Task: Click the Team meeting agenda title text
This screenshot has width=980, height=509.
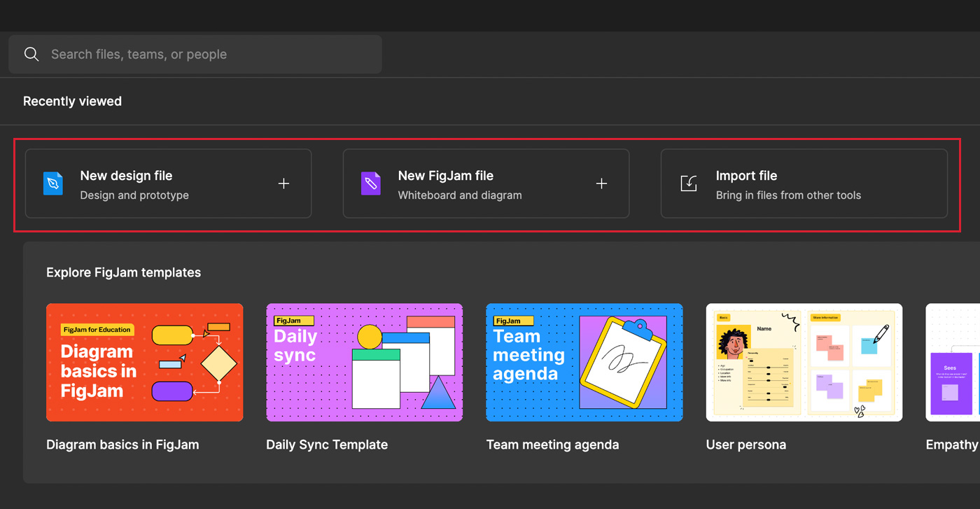Action: [x=552, y=445]
